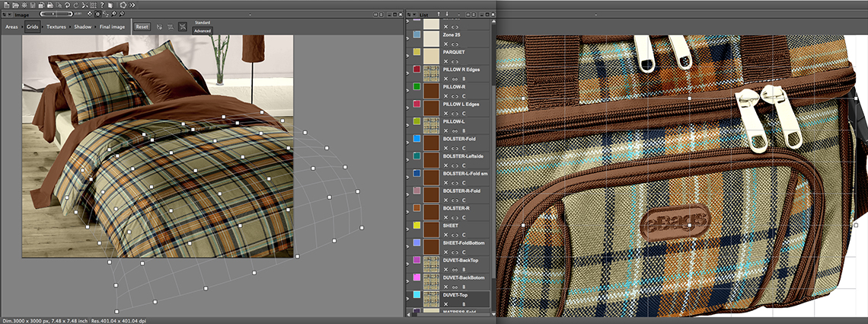Open file using folder icon

click(15, 5)
